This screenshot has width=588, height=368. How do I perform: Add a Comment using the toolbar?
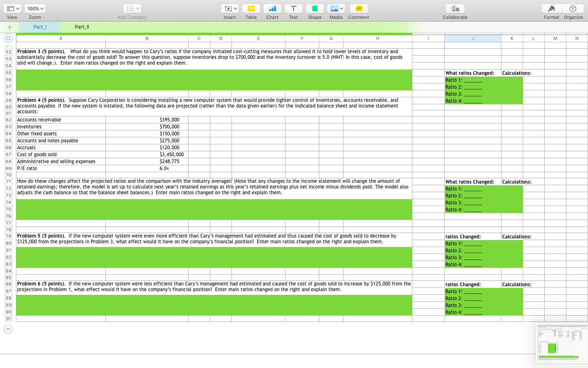pos(358,8)
